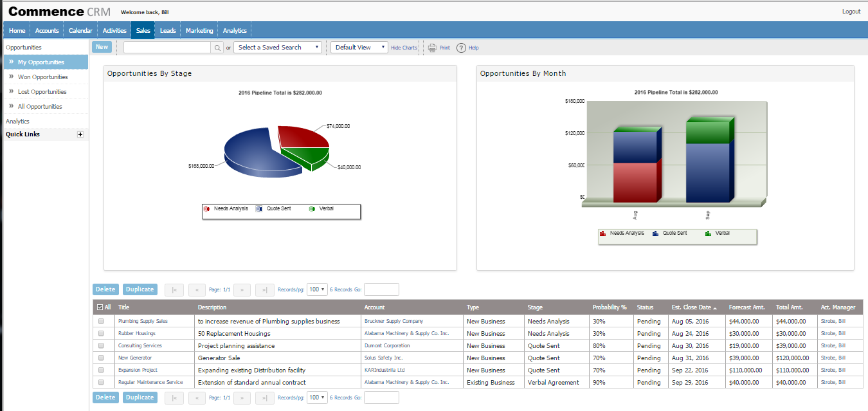Screen dimensions: 868x411
Task: Focus the top Go page field
Action: (381, 289)
